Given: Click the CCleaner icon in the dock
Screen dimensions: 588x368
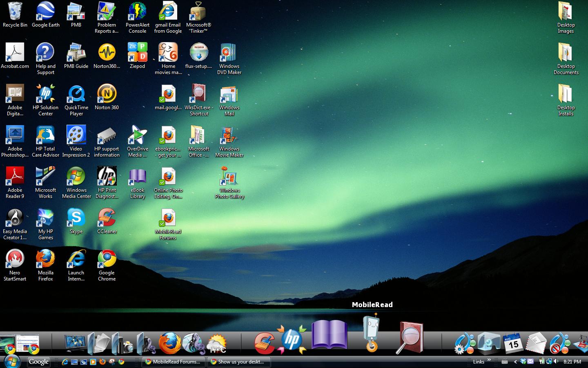Looking at the screenshot, I should [265, 343].
